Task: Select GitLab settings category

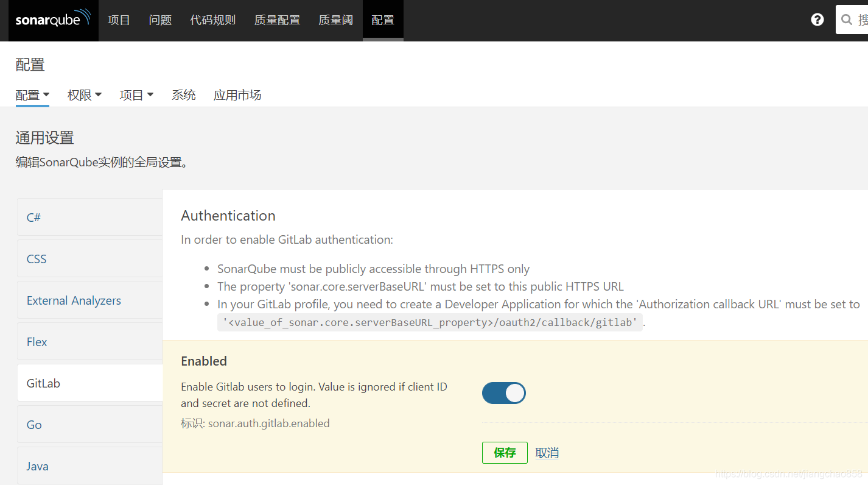Action: (89, 383)
